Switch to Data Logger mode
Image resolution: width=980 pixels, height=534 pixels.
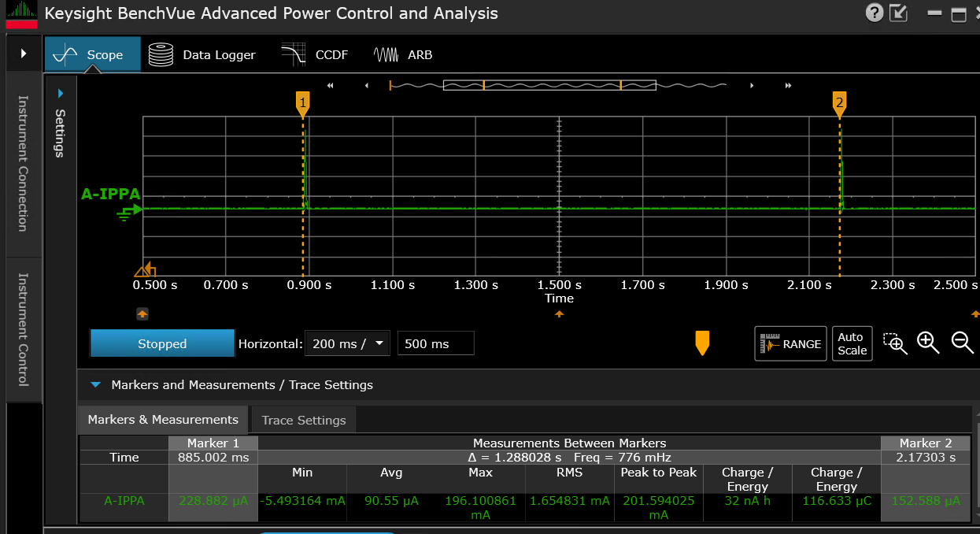click(202, 54)
